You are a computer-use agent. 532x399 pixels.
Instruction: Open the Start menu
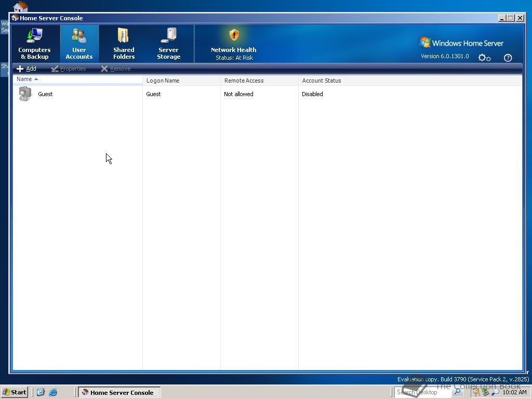coord(14,392)
